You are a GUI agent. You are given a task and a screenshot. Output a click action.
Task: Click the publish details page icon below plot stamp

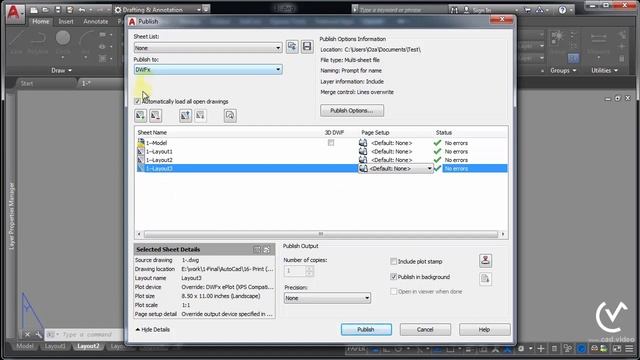pos(485,279)
